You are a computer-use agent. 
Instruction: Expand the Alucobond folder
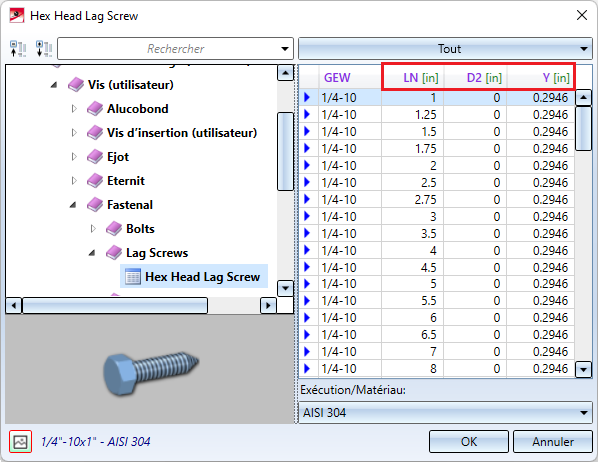coord(74,109)
